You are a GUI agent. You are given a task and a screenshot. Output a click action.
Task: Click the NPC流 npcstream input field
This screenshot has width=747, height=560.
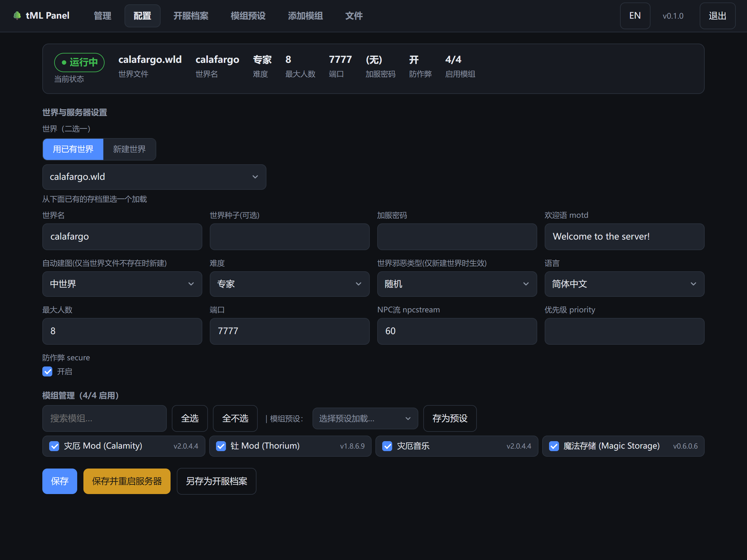pyautogui.click(x=457, y=331)
